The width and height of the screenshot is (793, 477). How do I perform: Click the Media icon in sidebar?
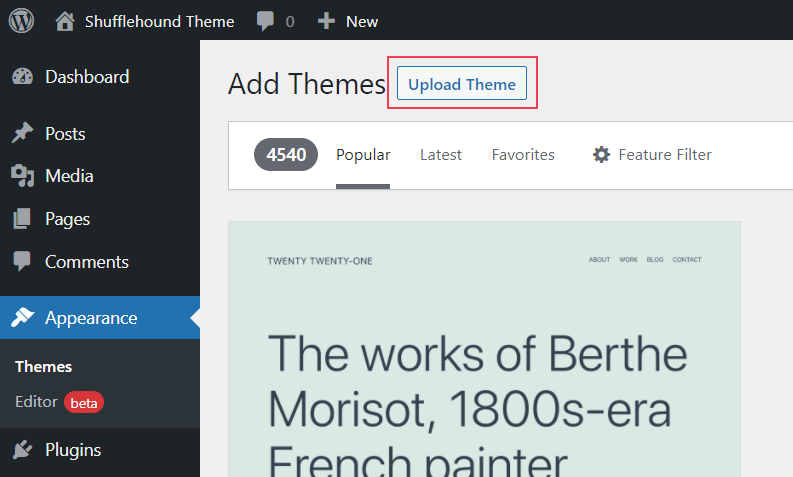22,176
